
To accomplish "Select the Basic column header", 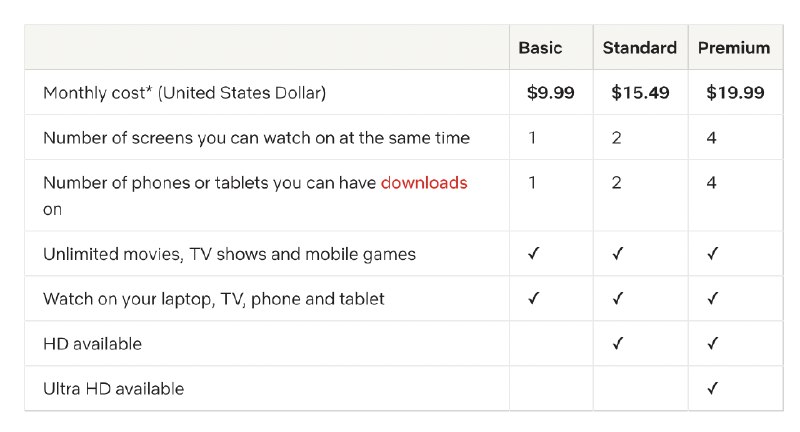I will coord(540,48).
